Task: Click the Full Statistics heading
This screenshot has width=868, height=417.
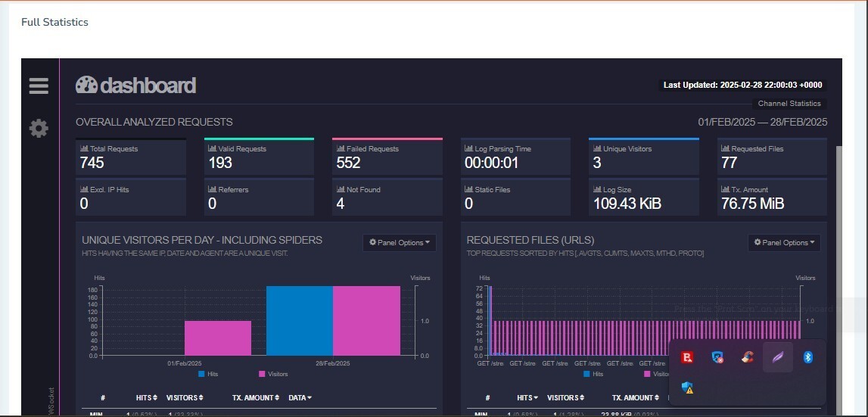Action: tap(54, 22)
